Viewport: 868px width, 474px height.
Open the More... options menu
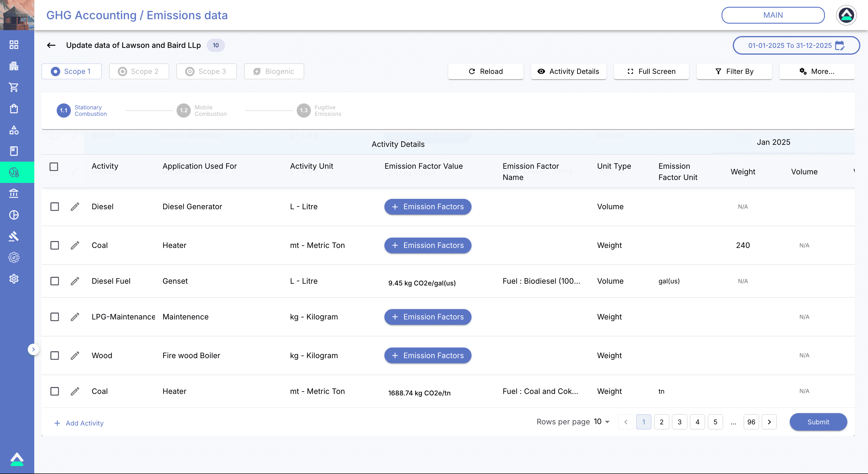coord(817,72)
